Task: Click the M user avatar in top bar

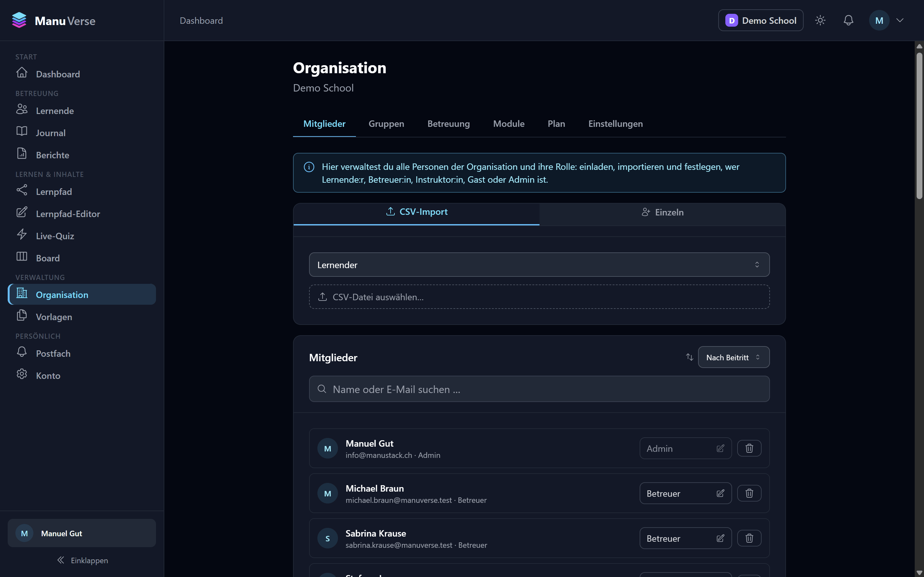Action: [x=879, y=20]
